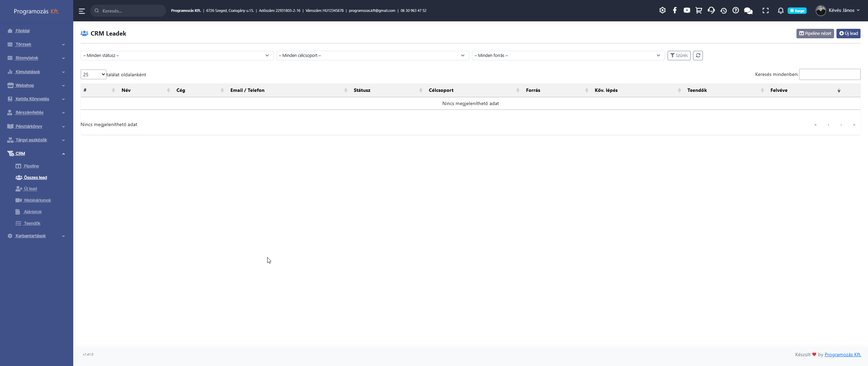The height and width of the screenshot is (366, 868).
Task: Expand the Kettős Könyvelés sidebar menu
Action: click(x=36, y=99)
